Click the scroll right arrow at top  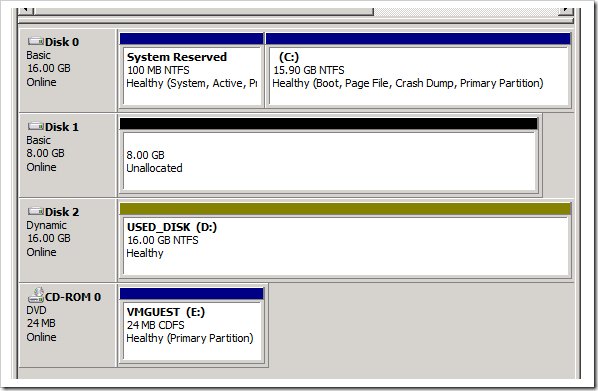pyautogui.click(x=566, y=11)
